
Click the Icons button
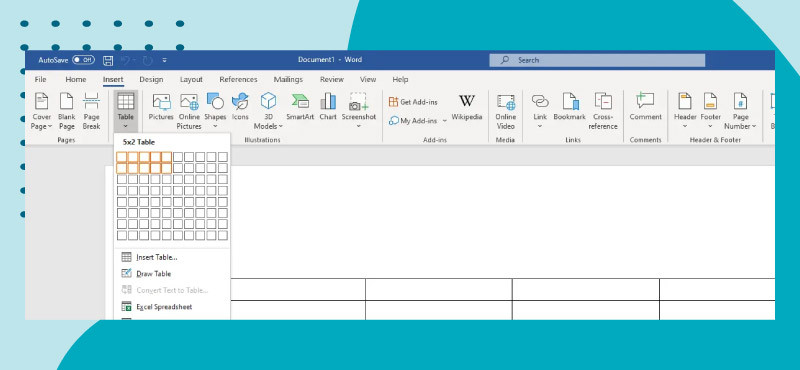pos(240,107)
